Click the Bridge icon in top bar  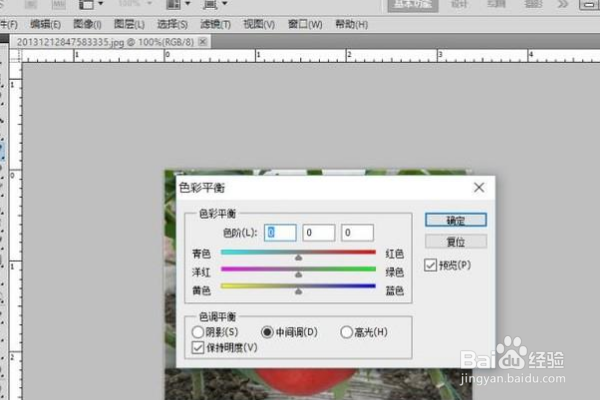tap(31, 4)
